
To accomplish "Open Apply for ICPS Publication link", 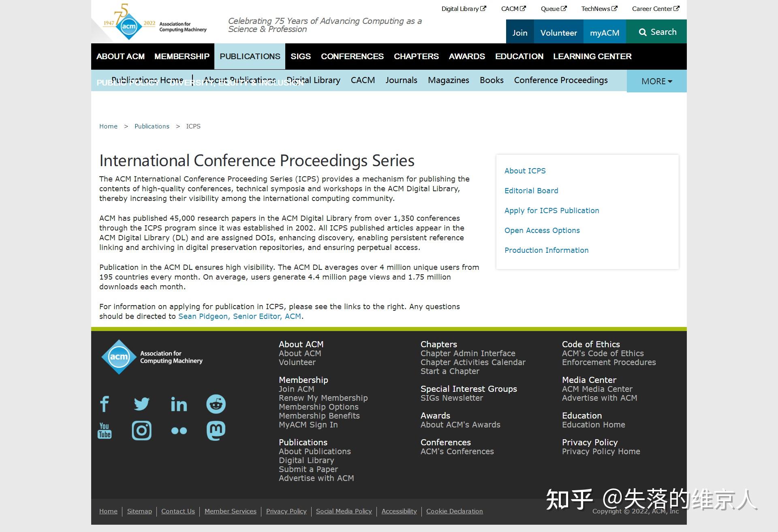I will [x=551, y=210].
